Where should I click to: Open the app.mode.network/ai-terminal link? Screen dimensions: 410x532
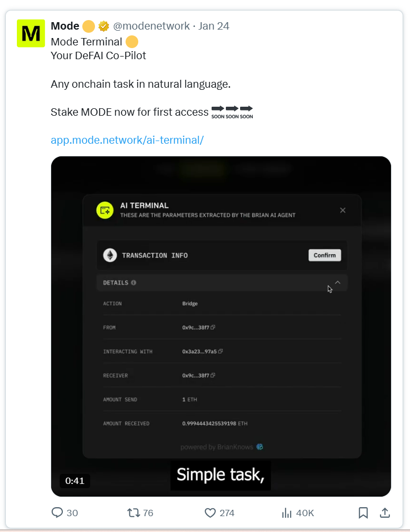[127, 140]
